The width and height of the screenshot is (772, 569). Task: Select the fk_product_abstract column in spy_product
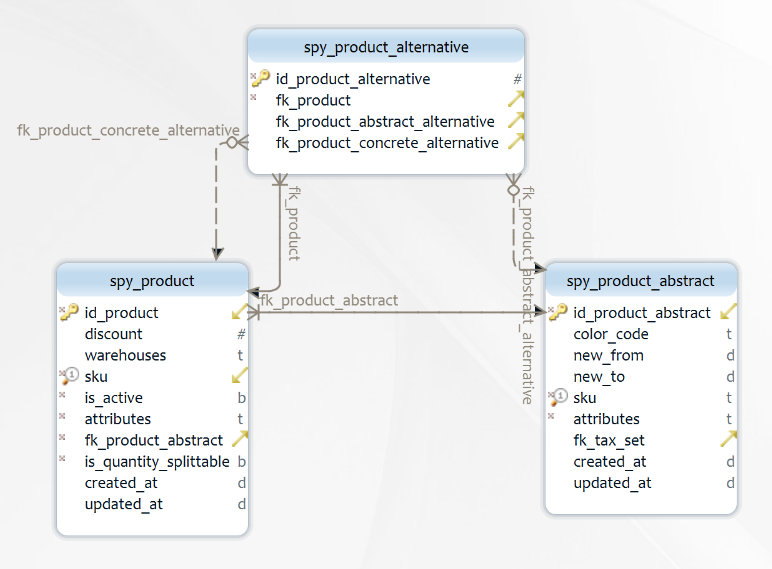[x=152, y=440]
